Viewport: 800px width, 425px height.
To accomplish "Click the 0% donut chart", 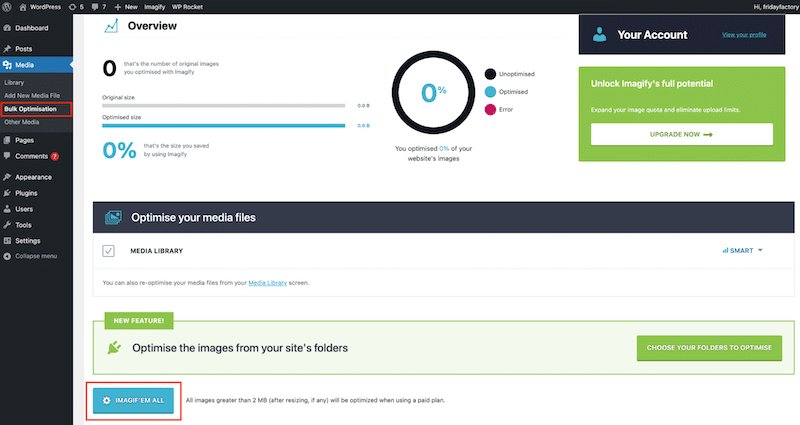I will (x=434, y=92).
